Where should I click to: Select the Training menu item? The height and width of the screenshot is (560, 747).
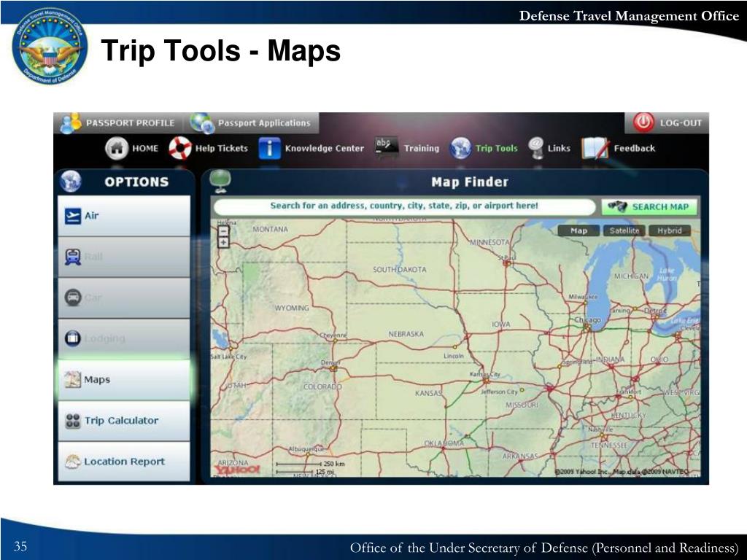(x=422, y=148)
